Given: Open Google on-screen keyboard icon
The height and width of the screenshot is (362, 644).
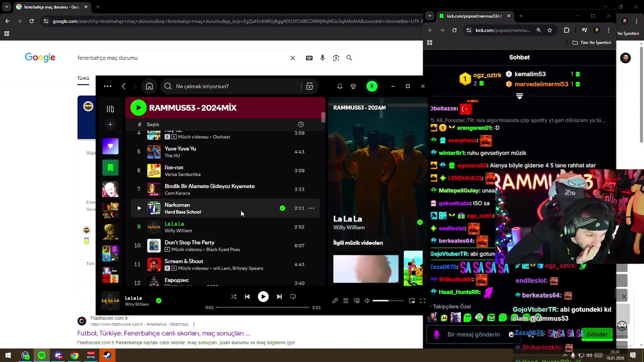Looking at the screenshot, I should click(309, 58).
